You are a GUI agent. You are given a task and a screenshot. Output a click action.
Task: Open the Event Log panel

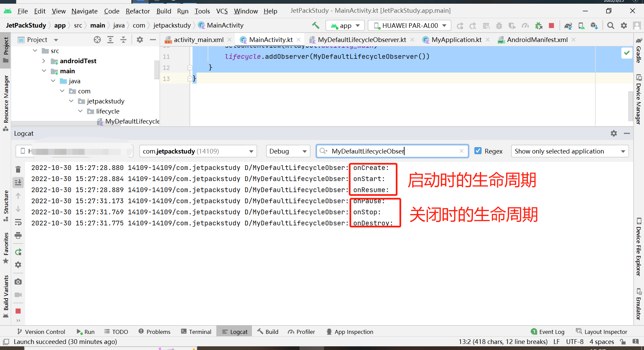click(x=550, y=332)
